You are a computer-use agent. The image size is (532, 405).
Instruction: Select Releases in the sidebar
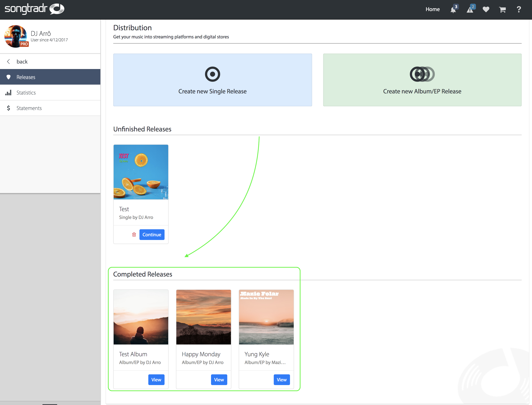point(50,77)
